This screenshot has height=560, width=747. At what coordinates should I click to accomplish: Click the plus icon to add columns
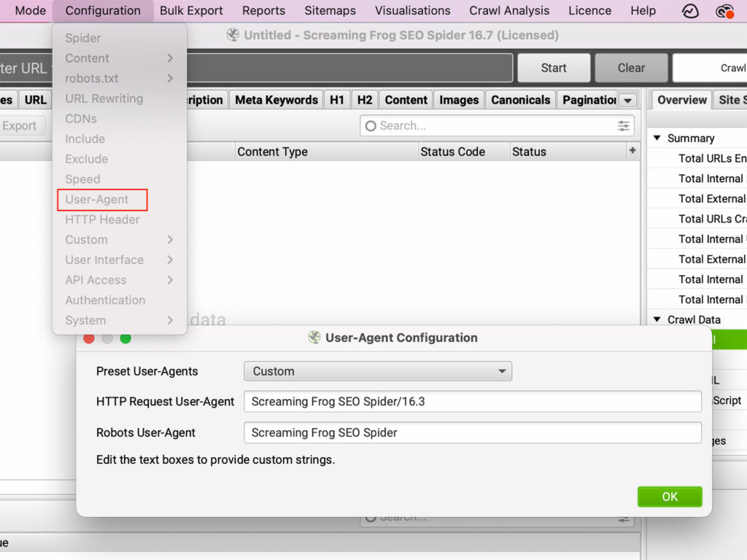click(632, 150)
